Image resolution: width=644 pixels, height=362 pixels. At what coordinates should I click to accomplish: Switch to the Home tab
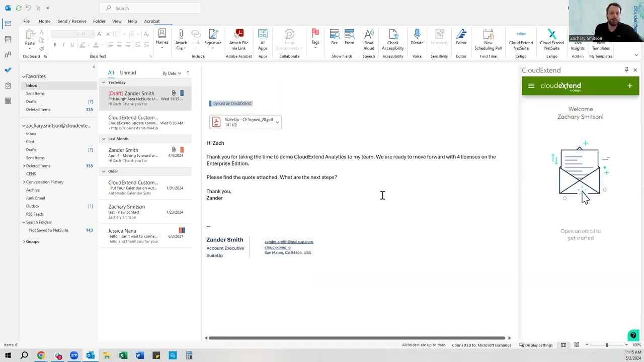pyautogui.click(x=44, y=21)
